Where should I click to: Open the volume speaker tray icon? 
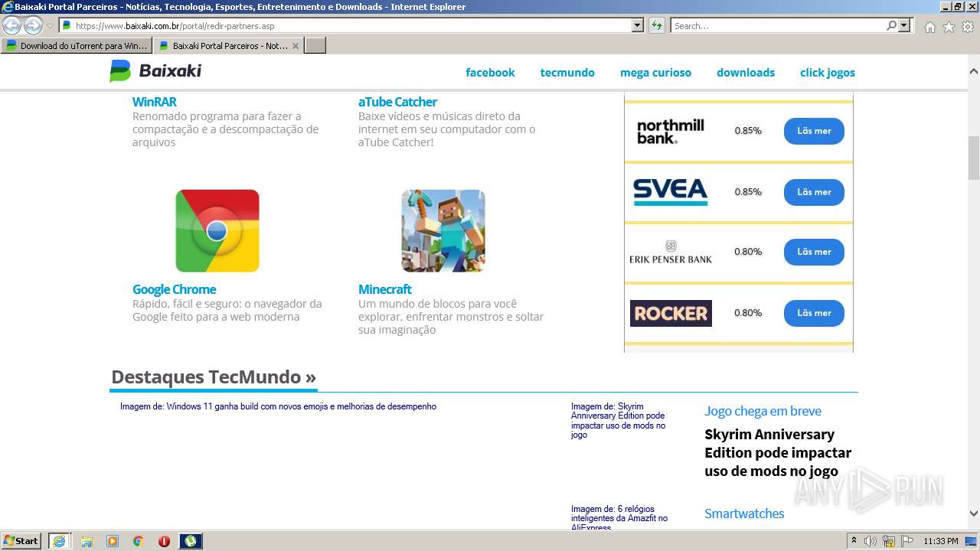(x=871, y=541)
